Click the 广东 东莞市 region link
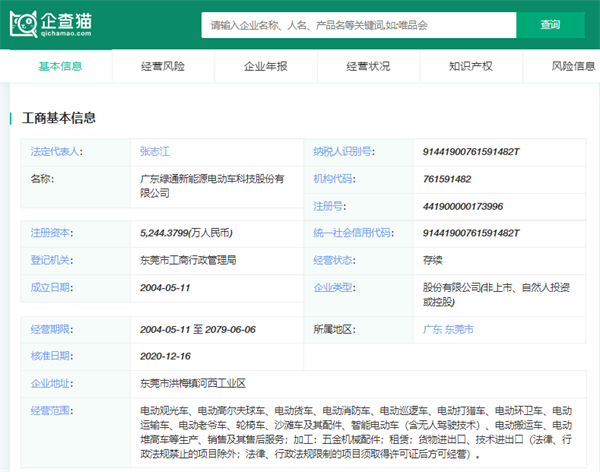Screen dimensions: 600x472 click(x=448, y=329)
